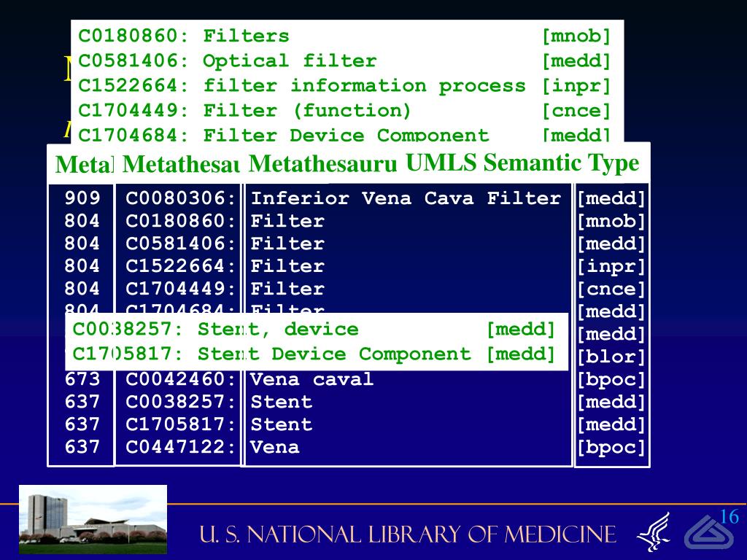Click white '[inpr]' in the semantic type column
The width and height of the screenshot is (747, 560).
(612, 266)
